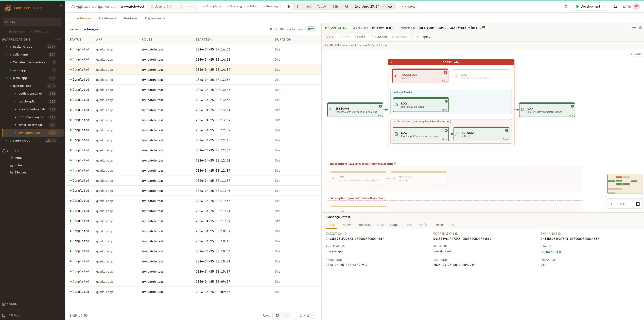The image size is (644, 320).
Task: Download route diagram as JSON
Action: [x=635, y=54]
